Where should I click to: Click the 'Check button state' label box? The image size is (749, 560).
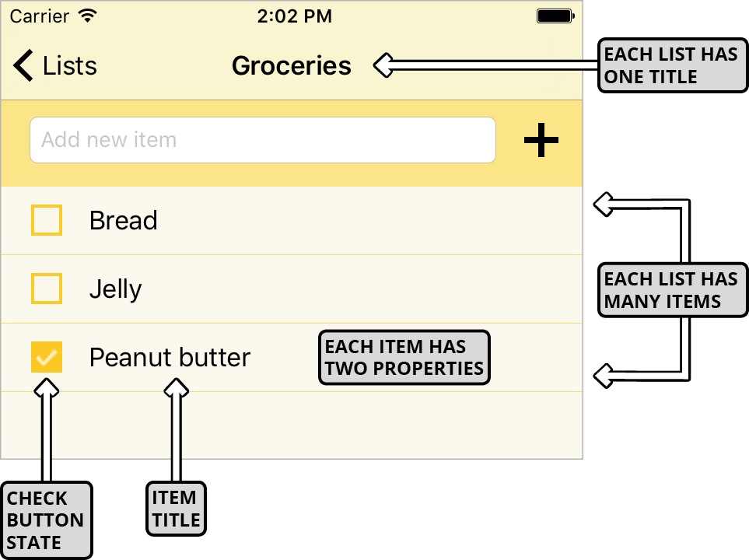coord(46,520)
